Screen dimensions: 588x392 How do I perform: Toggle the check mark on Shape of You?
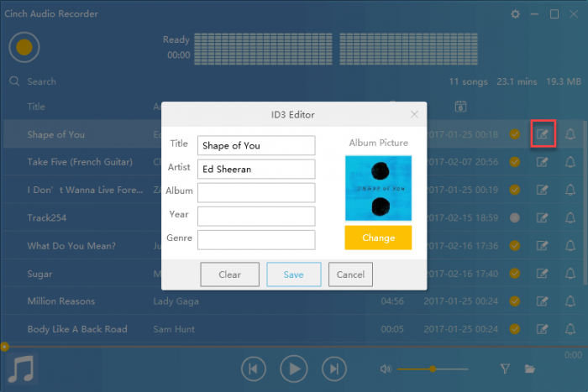[515, 133]
